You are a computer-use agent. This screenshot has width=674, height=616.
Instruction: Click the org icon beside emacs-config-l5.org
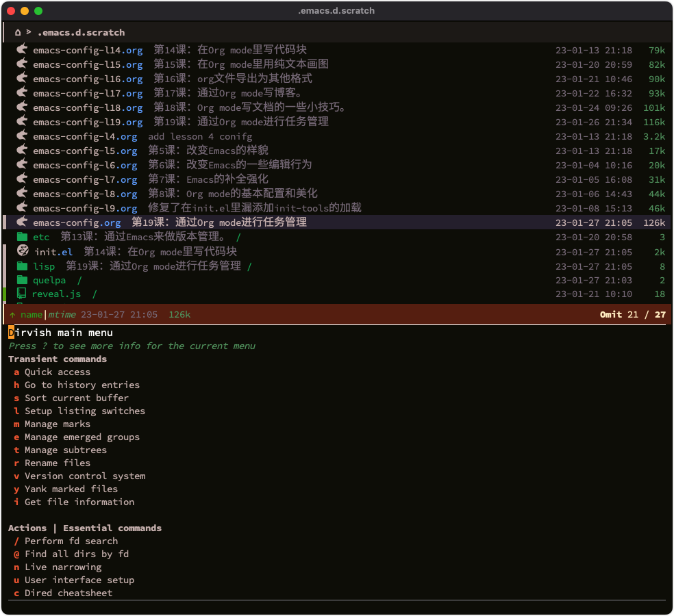pyautogui.click(x=21, y=150)
